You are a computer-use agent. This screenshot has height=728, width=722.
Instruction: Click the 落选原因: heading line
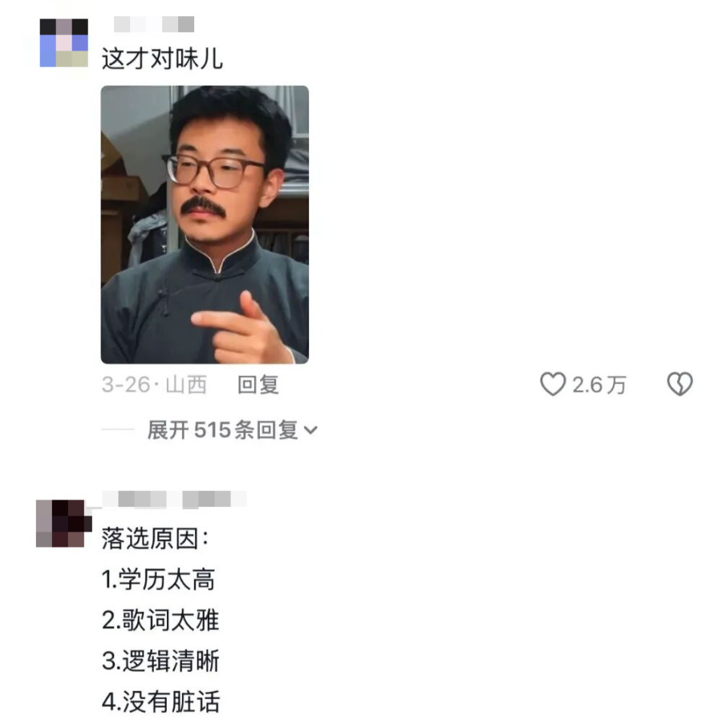[155, 539]
